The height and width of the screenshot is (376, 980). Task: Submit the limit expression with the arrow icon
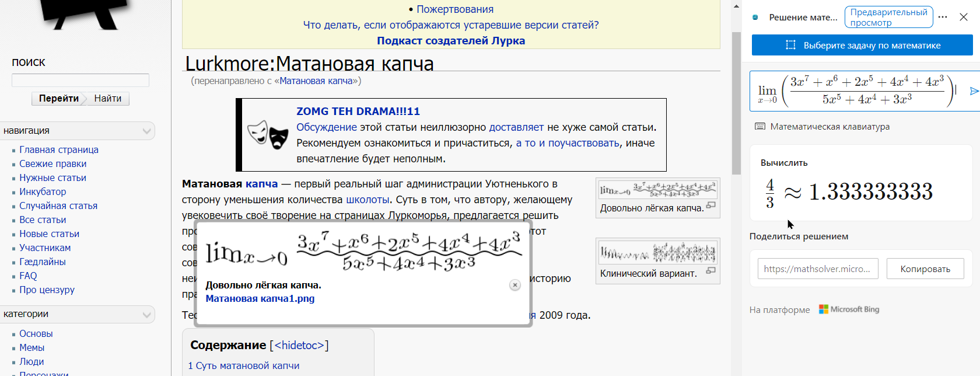974,91
